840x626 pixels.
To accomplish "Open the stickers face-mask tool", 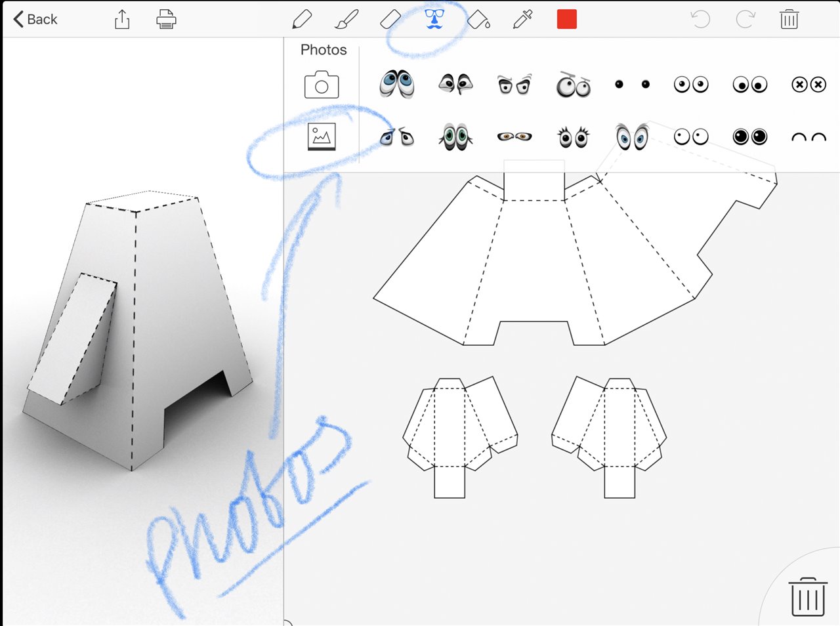I will (x=434, y=19).
